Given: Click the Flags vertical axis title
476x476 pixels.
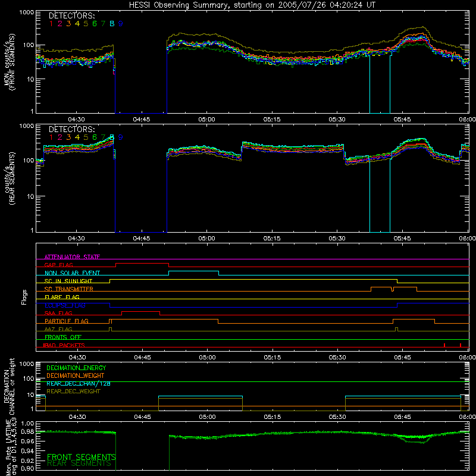Looking at the screenshot, I should (x=24, y=297).
